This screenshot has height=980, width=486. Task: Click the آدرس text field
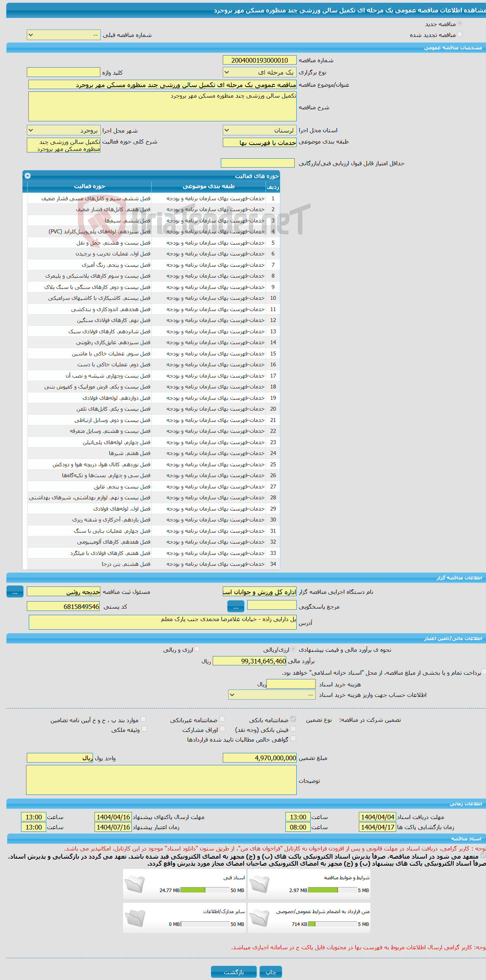pos(163,622)
